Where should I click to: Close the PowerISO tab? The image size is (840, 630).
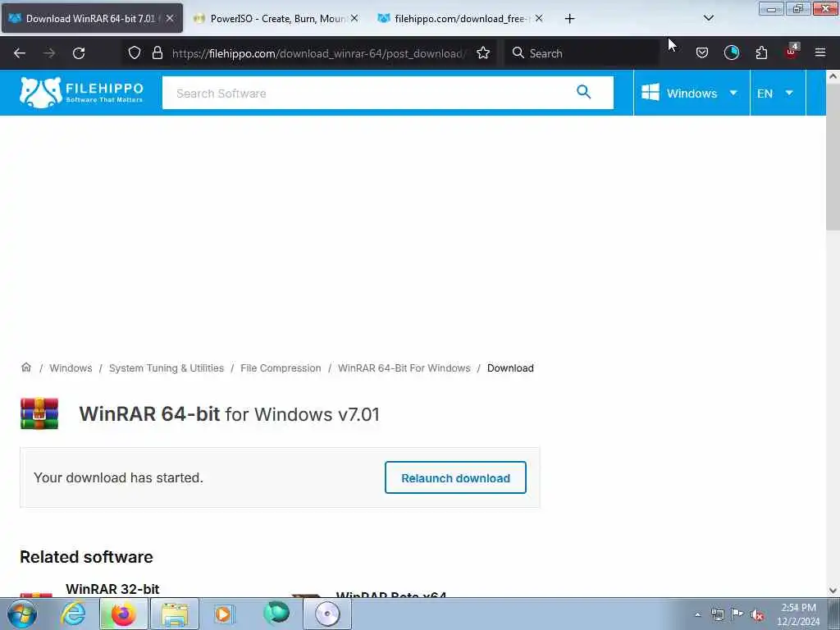click(x=354, y=19)
